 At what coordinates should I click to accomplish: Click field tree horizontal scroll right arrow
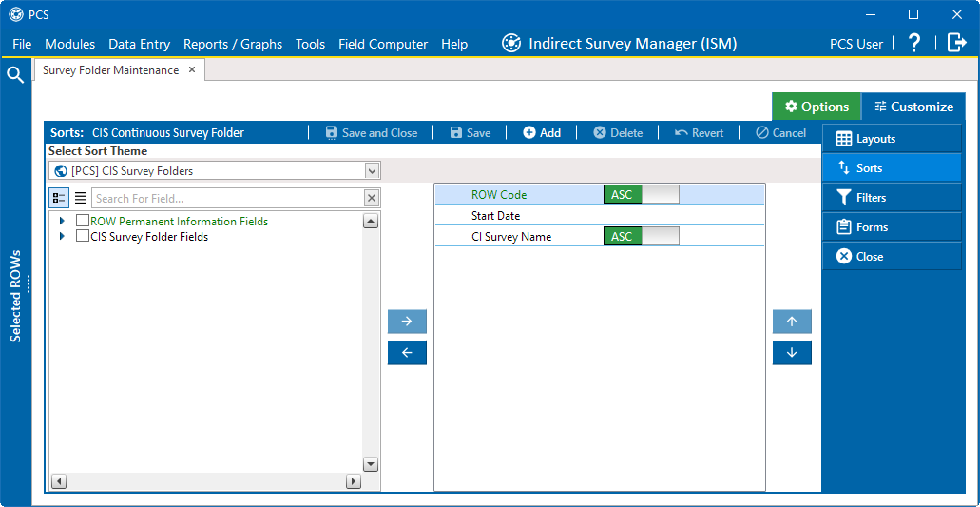354,481
